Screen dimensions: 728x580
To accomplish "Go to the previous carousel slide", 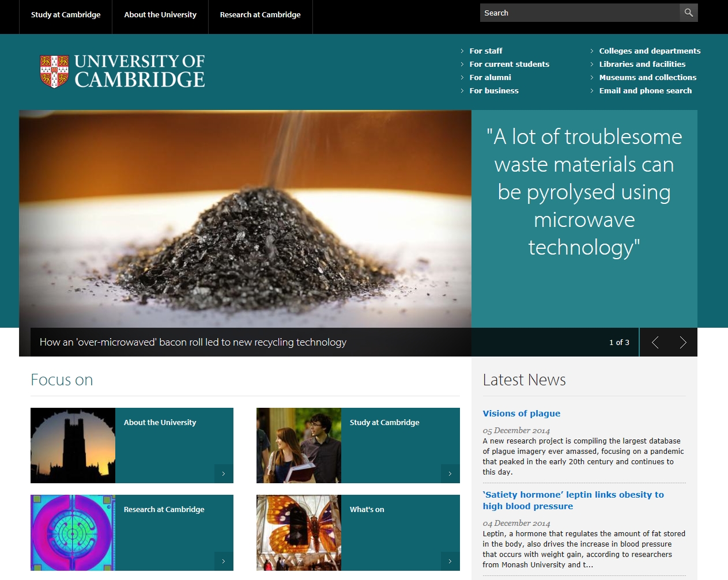I will pos(655,343).
